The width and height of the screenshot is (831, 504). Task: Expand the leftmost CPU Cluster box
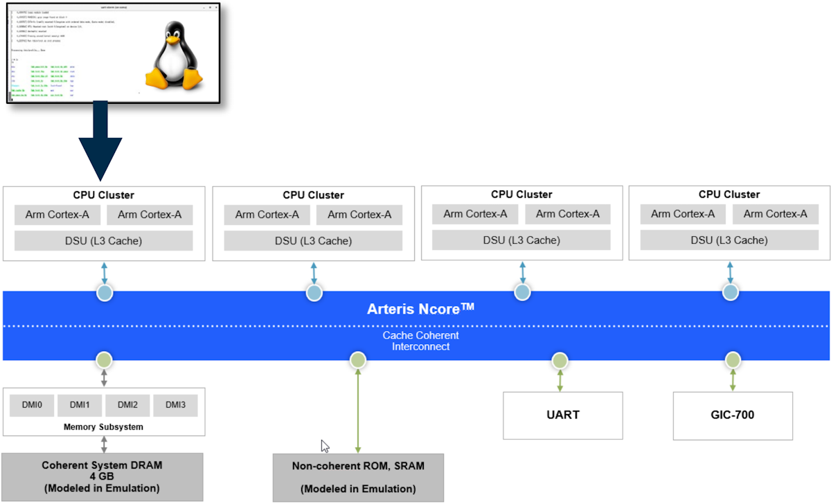click(x=103, y=195)
